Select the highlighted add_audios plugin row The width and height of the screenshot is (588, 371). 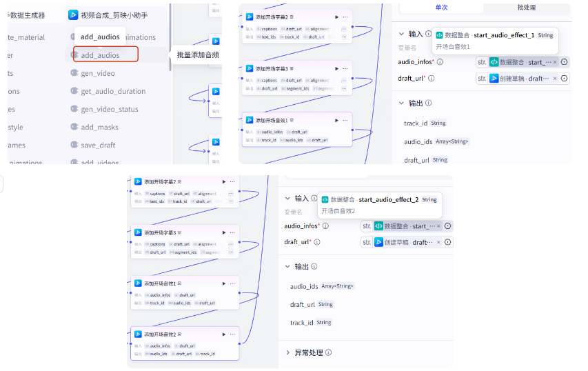pos(116,54)
